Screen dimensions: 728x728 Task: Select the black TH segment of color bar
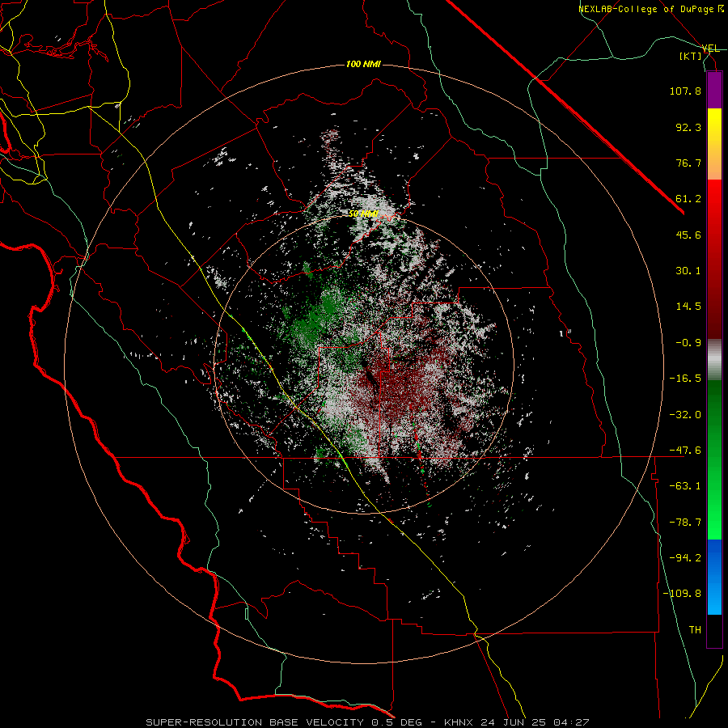[x=714, y=631]
